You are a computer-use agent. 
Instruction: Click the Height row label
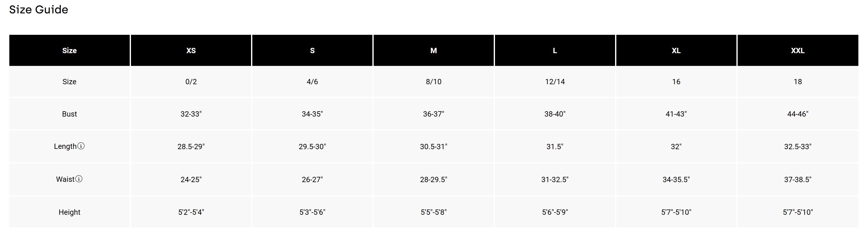point(70,212)
